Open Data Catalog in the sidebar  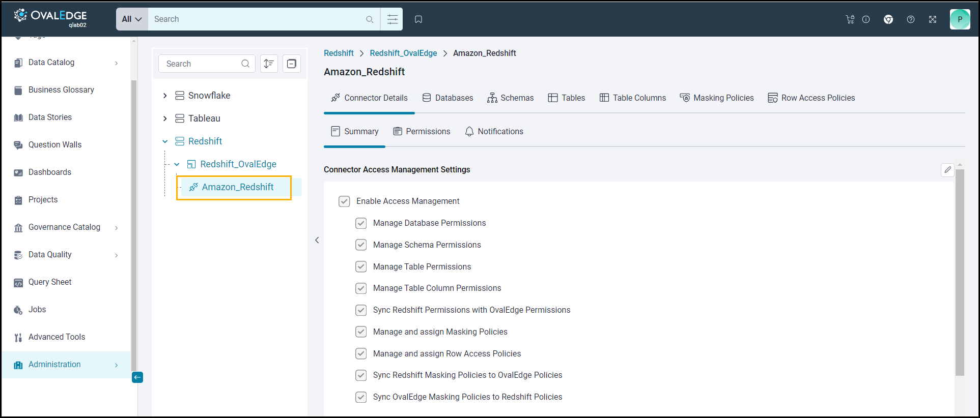pyautogui.click(x=51, y=63)
